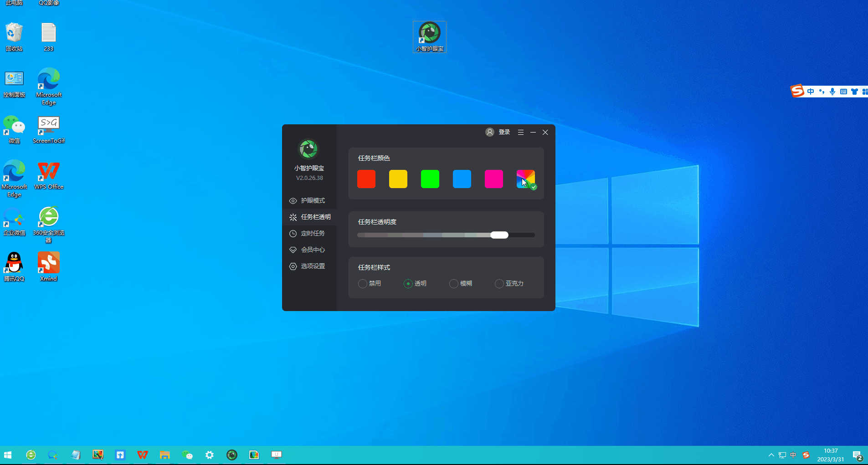
Task: Launch the 小智护眼宝 icon in the taskbar
Action: [x=232, y=455]
